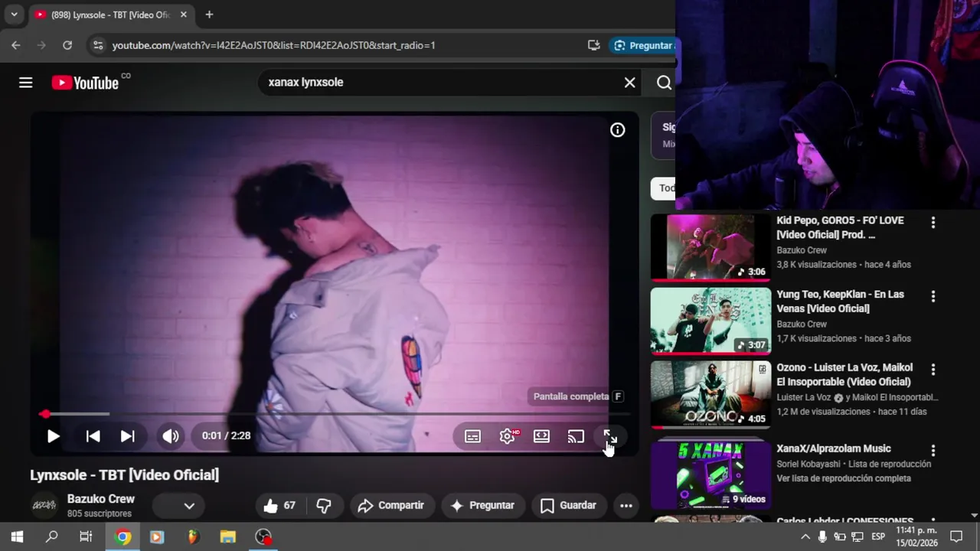
Task: Open more actions ellipsis below the video
Action: (x=626, y=505)
